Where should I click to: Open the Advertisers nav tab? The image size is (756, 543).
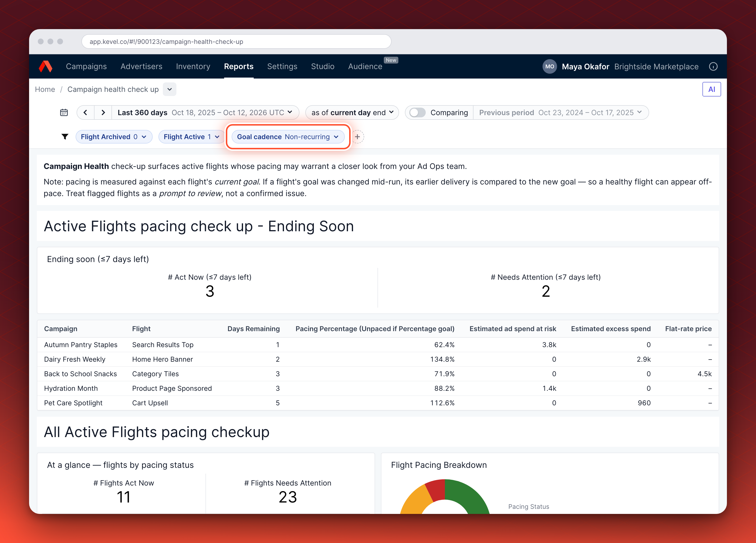(141, 67)
